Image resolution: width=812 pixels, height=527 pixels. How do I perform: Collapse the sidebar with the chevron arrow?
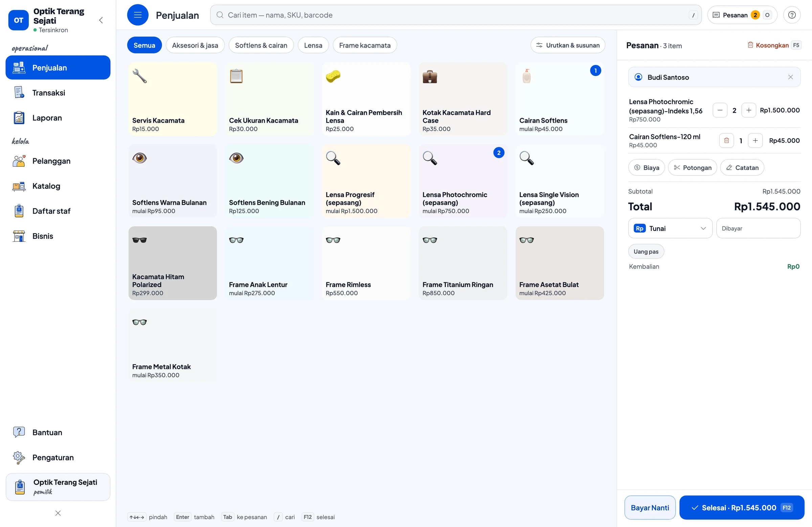(101, 20)
